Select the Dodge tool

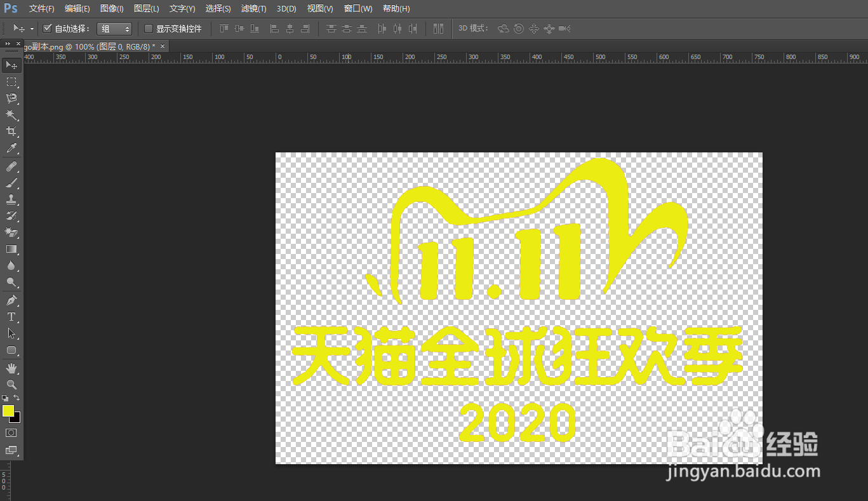[11, 282]
